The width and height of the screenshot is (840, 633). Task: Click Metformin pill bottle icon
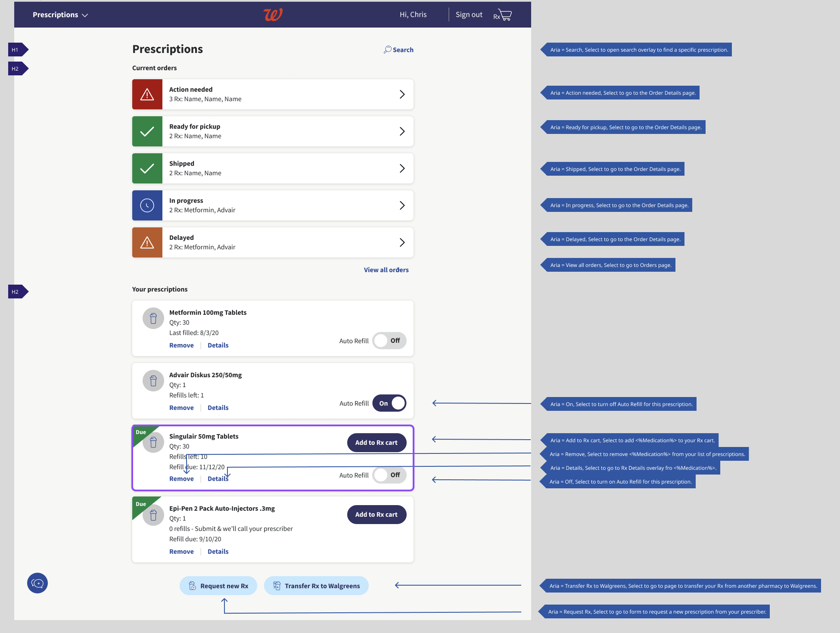(x=153, y=318)
